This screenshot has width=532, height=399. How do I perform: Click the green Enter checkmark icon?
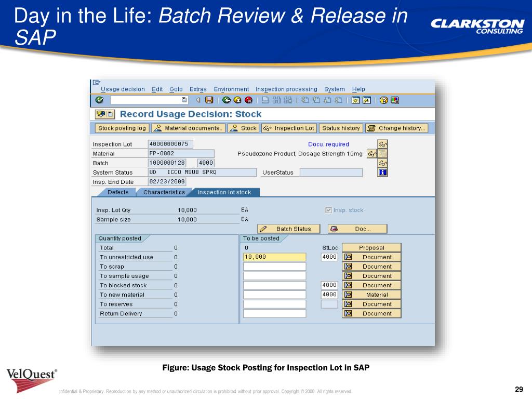click(99, 100)
